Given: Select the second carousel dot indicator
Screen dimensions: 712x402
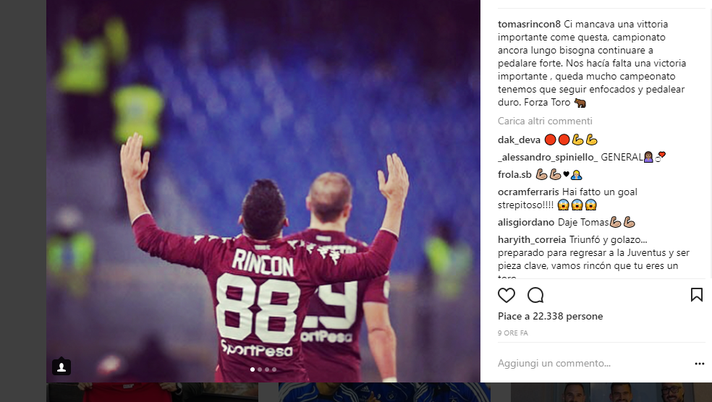Looking at the screenshot, I should [260, 369].
